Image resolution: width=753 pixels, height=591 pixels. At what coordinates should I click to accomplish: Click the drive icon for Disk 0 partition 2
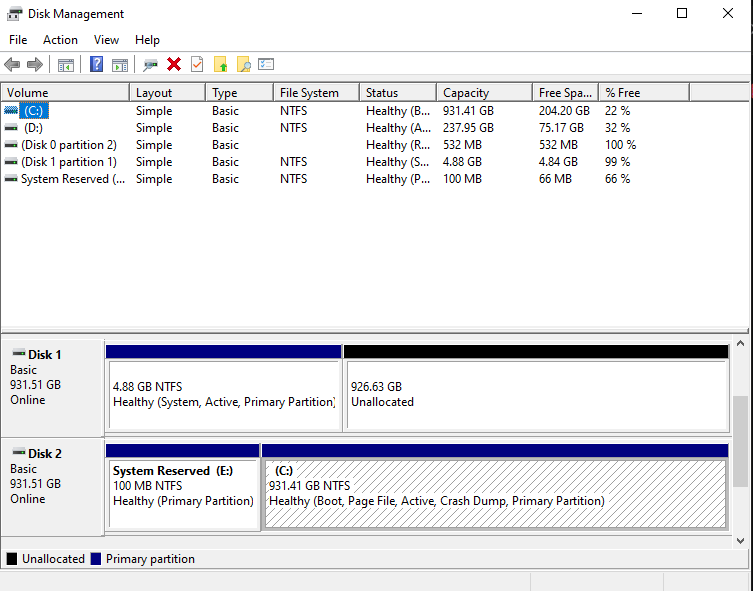click(x=11, y=145)
